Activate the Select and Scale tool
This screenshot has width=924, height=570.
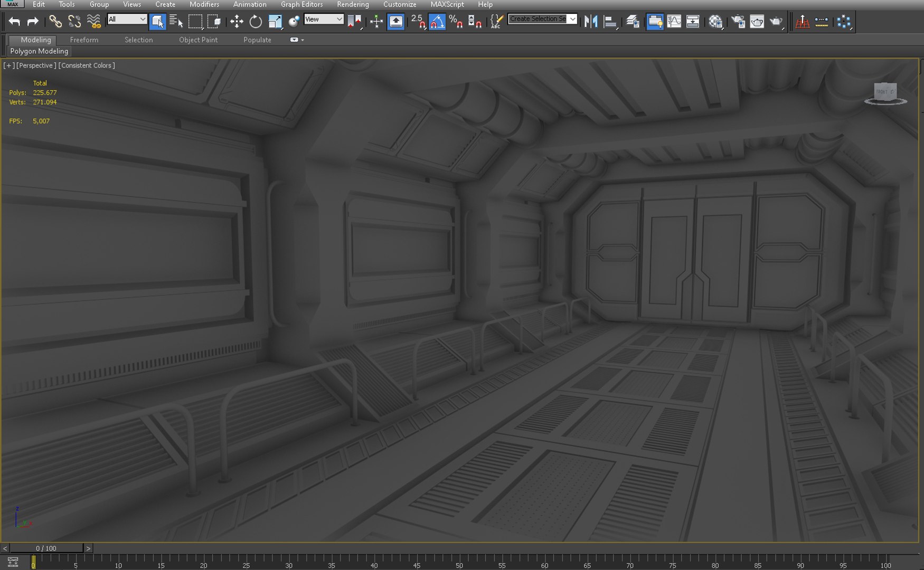point(275,22)
